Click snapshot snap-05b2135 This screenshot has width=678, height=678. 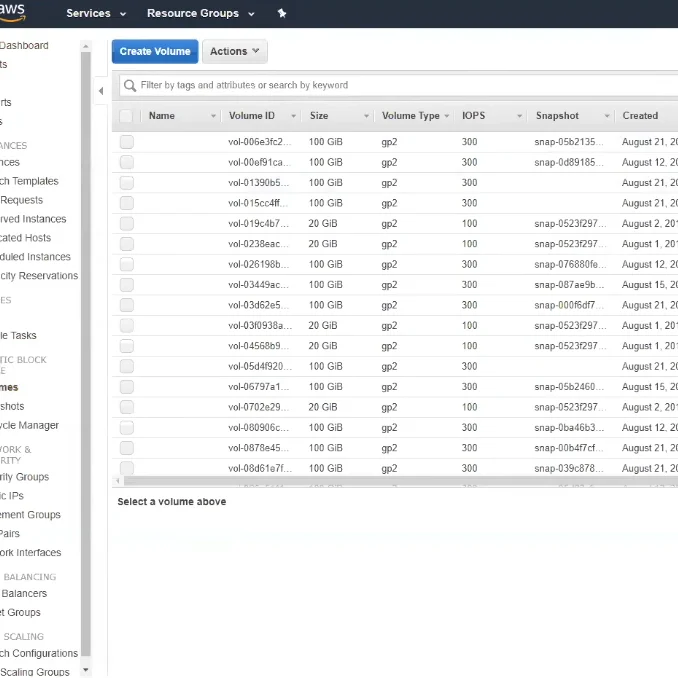tap(569, 142)
